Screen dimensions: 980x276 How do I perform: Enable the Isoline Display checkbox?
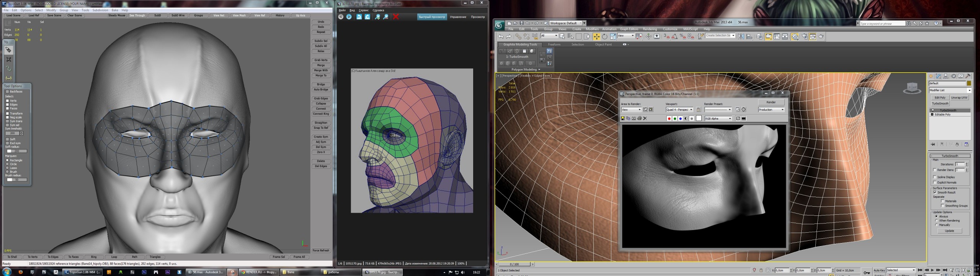pyautogui.click(x=935, y=177)
